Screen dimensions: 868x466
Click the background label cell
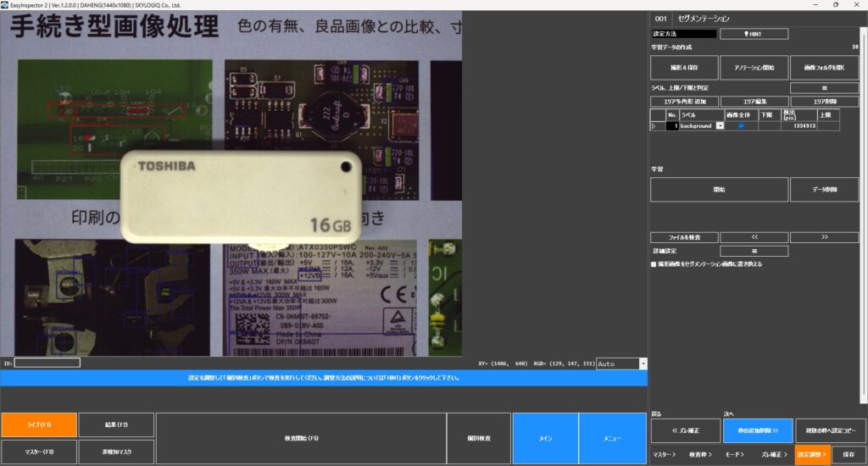(698, 126)
